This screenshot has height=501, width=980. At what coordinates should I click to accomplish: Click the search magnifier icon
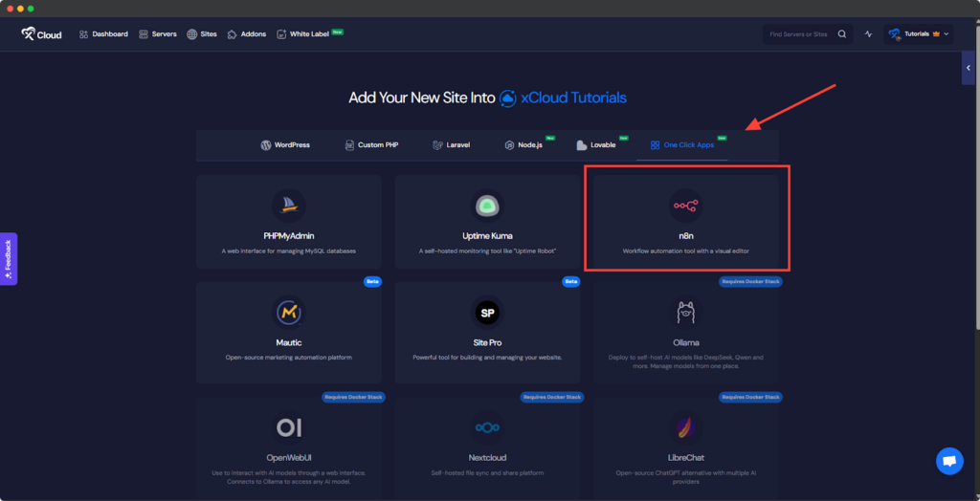tap(842, 34)
